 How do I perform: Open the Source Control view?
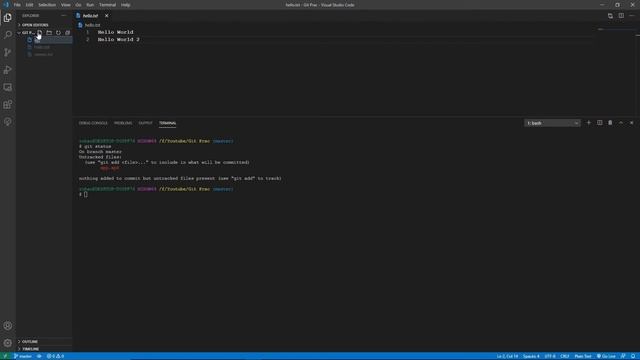(7, 52)
